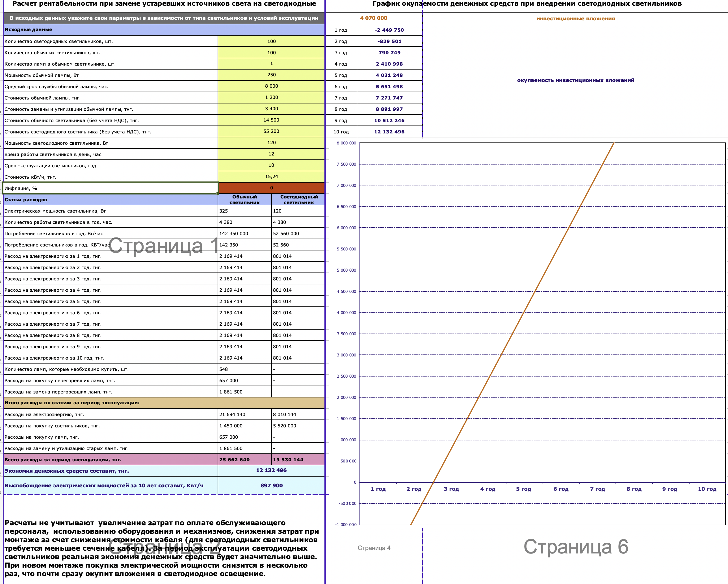The width and height of the screenshot is (728, 584).
Task: Select total ordinary expenses 25 662 640
Action: pyautogui.click(x=244, y=460)
